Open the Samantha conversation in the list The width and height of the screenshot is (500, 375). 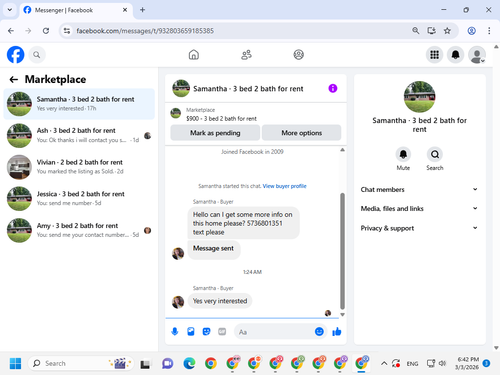(79, 104)
